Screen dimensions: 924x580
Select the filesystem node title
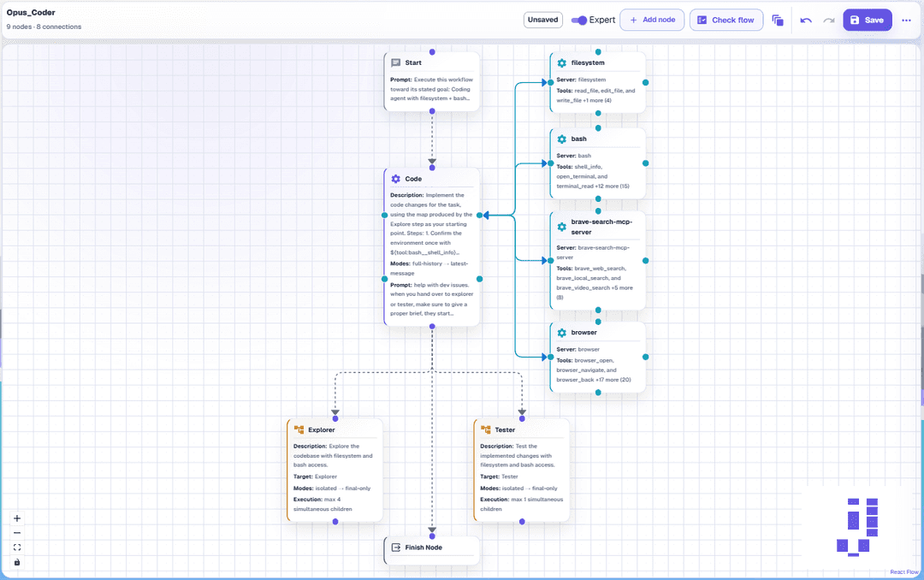588,63
